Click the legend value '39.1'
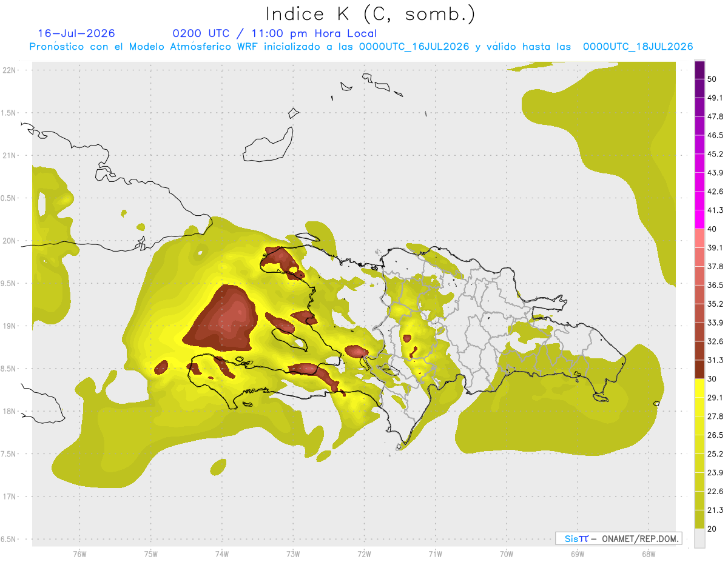Image resolution: width=728 pixels, height=562 pixels. 715,248
